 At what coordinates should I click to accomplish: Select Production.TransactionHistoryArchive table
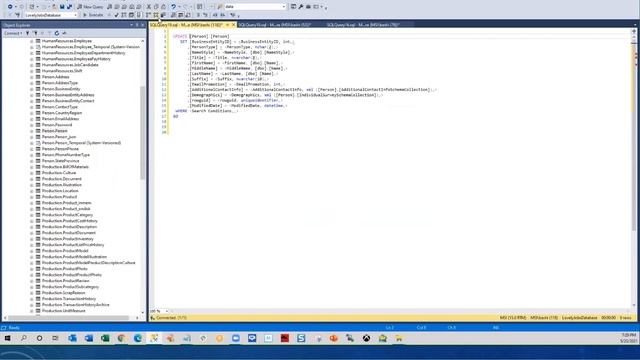[76, 304]
